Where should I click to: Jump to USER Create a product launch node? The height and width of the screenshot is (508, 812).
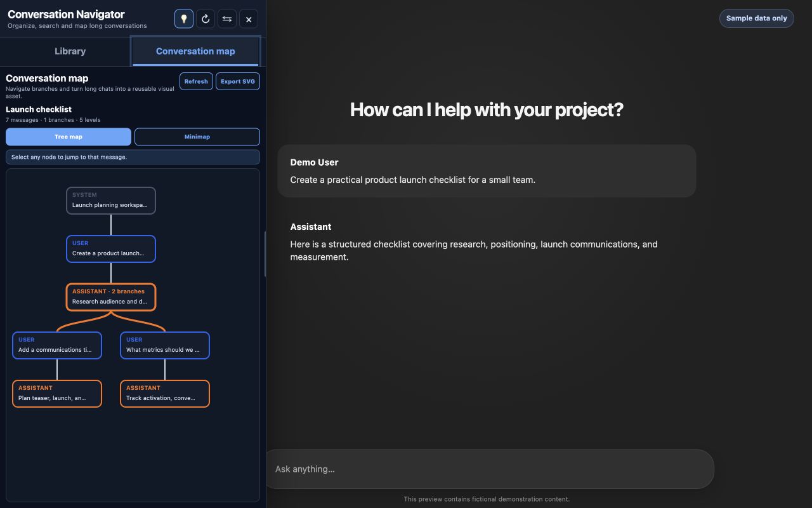point(111,248)
